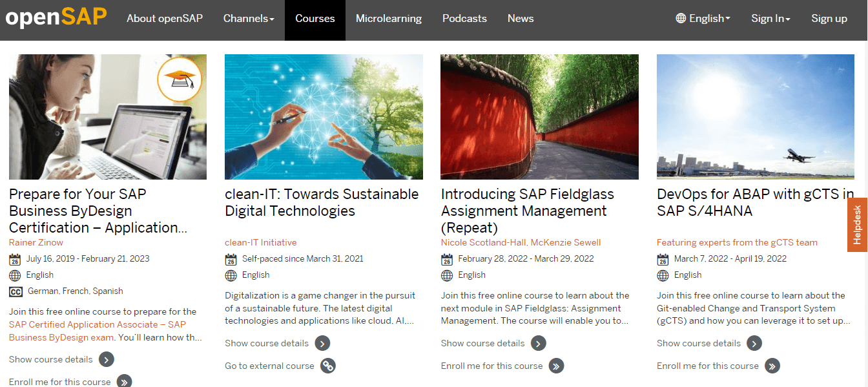Screen dimensions: 868x387
Task: Click the 'German, French, Spanish' subtitle languages text
Action: pyautogui.click(x=76, y=291)
